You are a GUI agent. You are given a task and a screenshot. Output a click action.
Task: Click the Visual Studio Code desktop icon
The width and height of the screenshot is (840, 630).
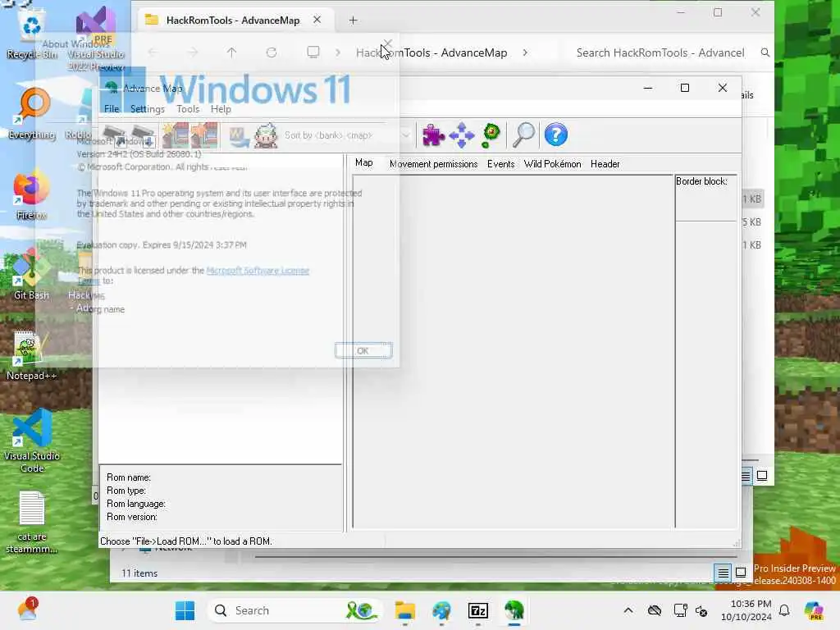(x=32, y=441)
